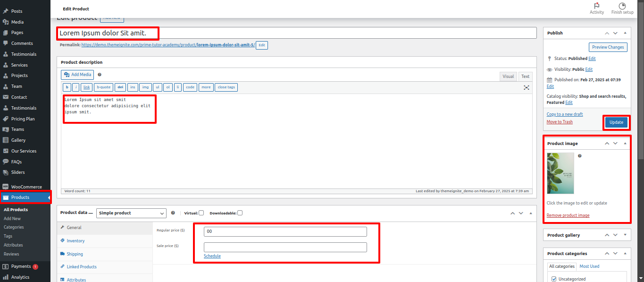Open the Inventory tab in Product data
Viewport: 644px width, 282px height.
[75, 240]
